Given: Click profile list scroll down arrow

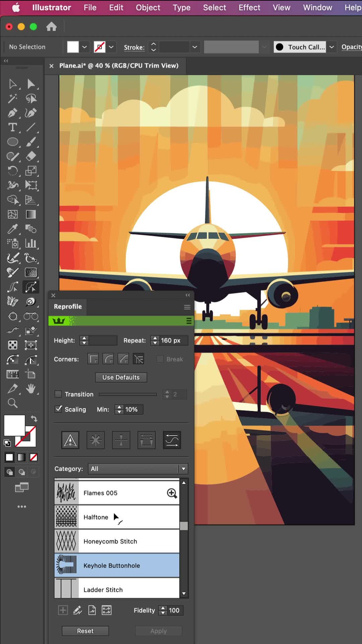Looking at the screenshot, I should point(184,594).
